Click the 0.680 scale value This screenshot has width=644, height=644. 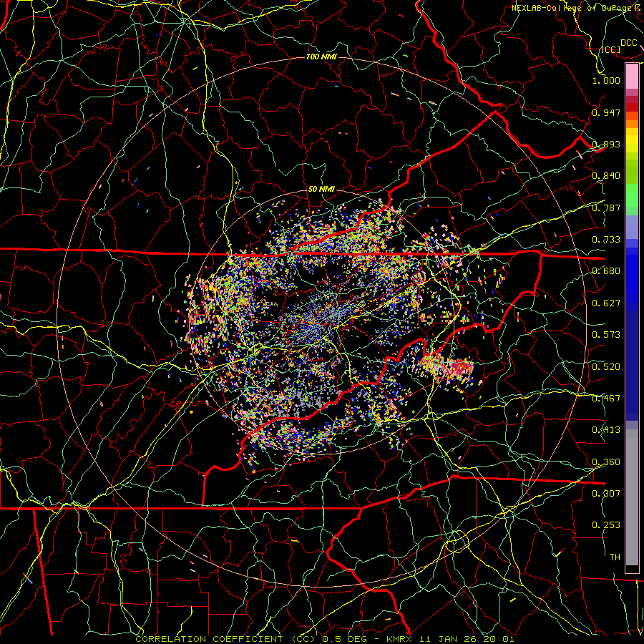pyautogui.click(x=606, y=271)
